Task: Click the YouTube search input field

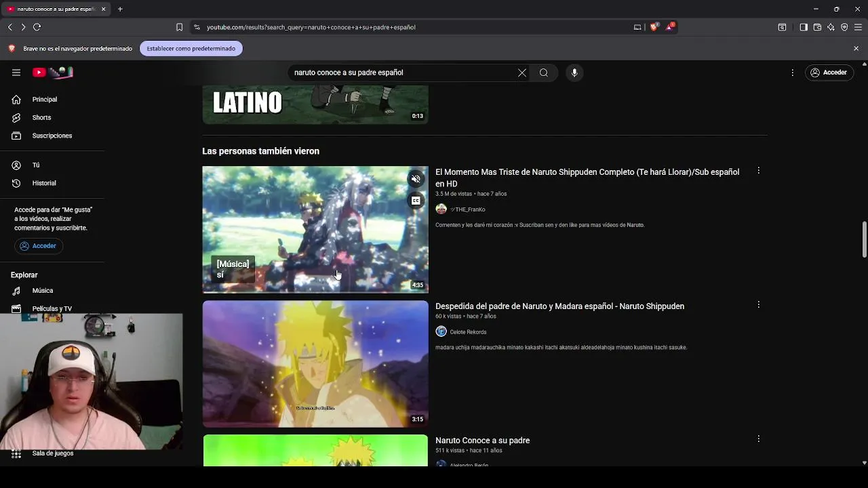Action: tap(403, 73)
